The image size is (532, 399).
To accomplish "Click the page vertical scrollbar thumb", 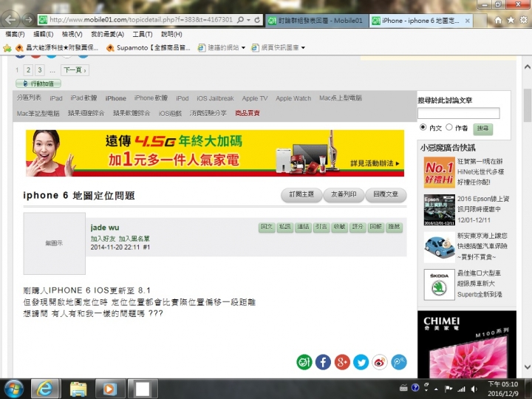I will [x=528, y=105].
